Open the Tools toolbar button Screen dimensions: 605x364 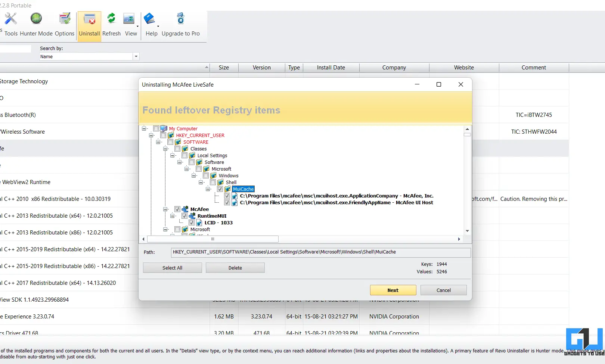11,25
